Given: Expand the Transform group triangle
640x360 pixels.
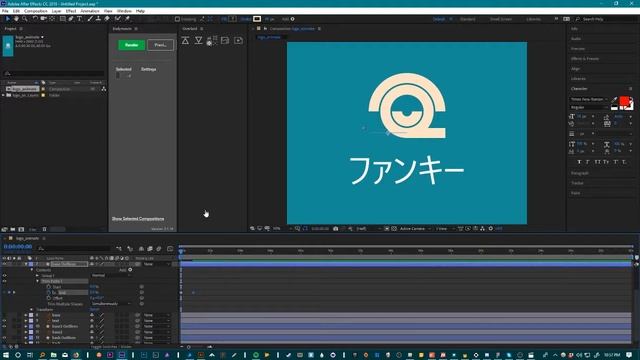Looking at the screenshot, I should click(32, 310).
